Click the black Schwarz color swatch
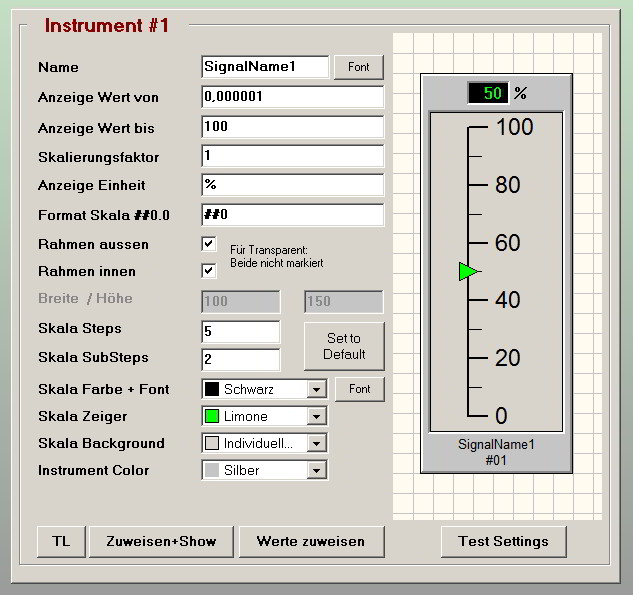This screenshot has width=633, height=595. [x=212, y=389]
